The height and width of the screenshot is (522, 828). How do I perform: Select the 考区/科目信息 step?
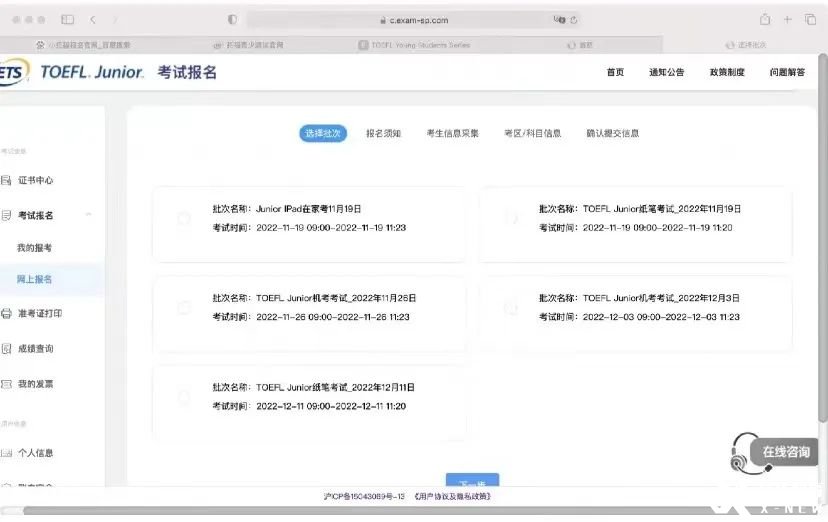[x=533, y=134]
